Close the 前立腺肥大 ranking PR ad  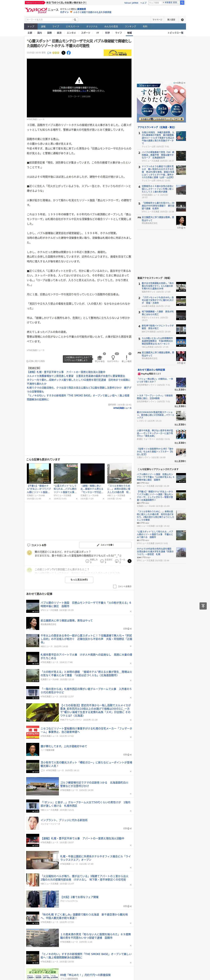tap(184, 228)
